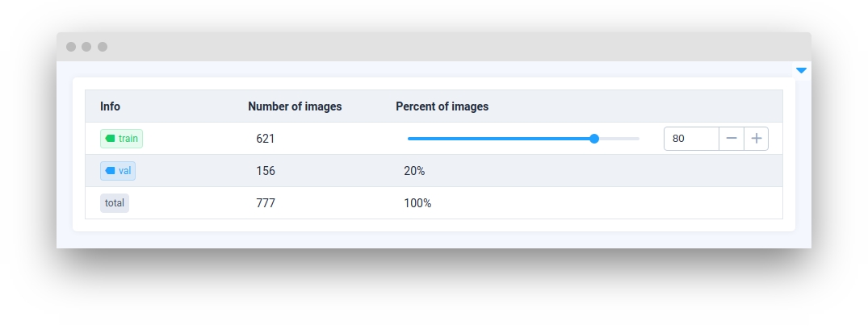Click the train image count 621
Viewport: 868px width, 329px height.
(x=266, y=139)
